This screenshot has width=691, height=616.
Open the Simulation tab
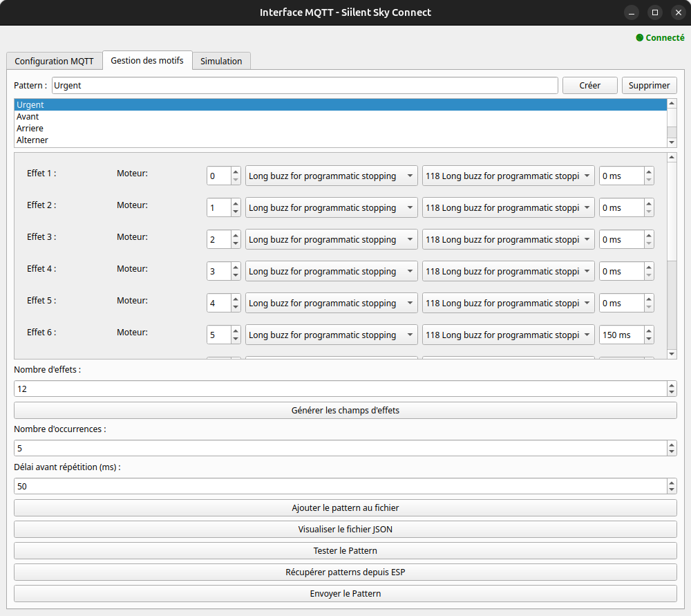pos(221,61)
